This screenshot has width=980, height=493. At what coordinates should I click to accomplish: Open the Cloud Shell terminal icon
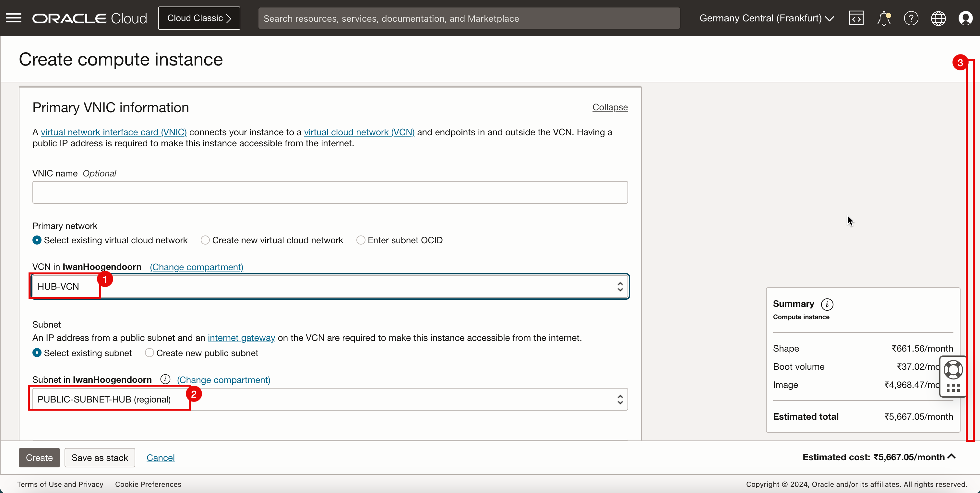click(x=855, y=18)
